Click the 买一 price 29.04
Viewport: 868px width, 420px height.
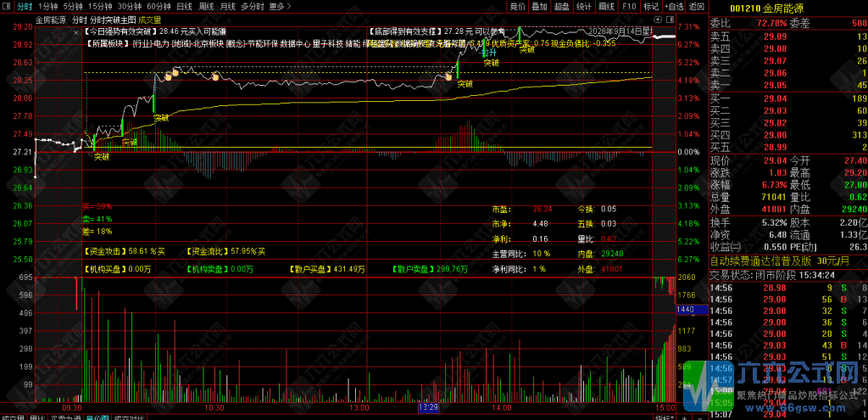(x=775, y=98)
